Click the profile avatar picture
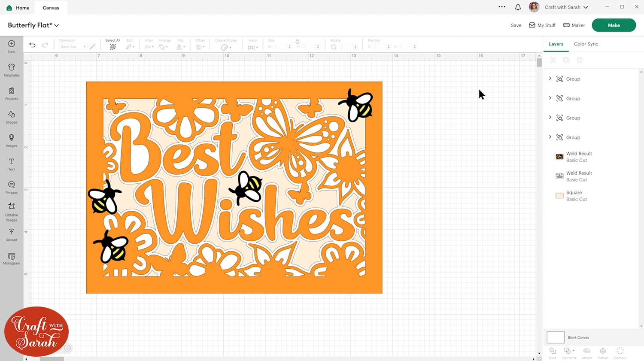 tap(534, 7)
